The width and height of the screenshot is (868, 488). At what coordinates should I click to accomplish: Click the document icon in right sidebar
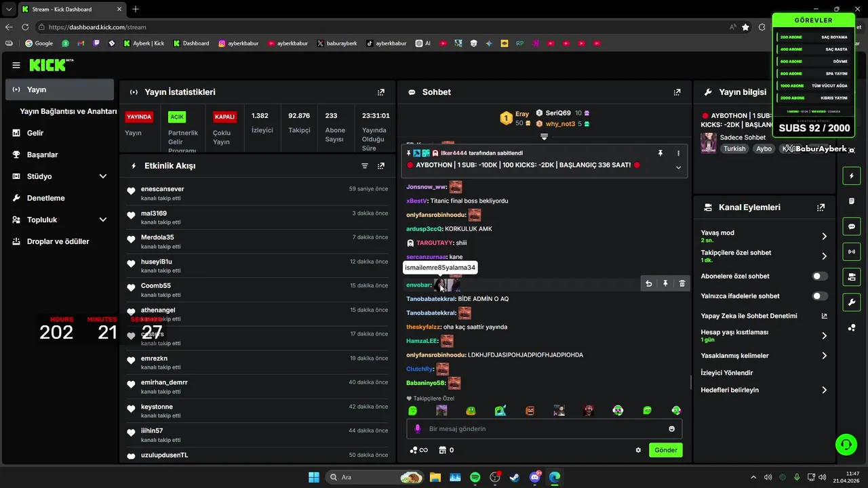(852, 201)
